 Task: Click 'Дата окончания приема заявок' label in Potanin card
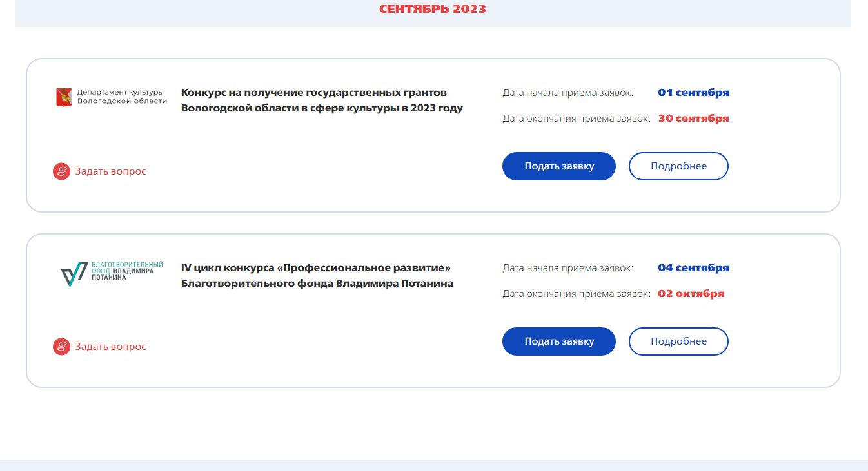pos(577,294)
